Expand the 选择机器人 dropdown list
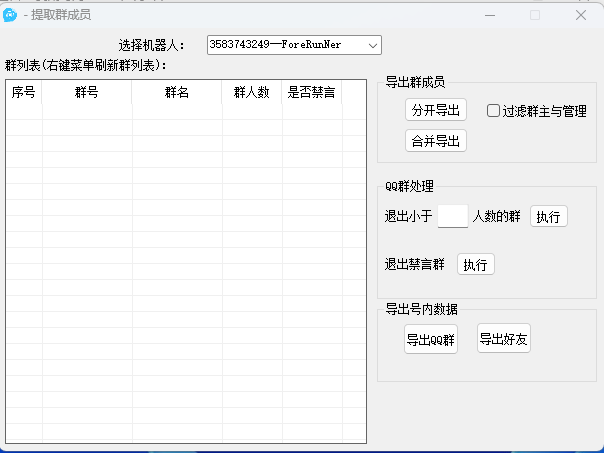The image size is (604, 453). tap(372, 45)
